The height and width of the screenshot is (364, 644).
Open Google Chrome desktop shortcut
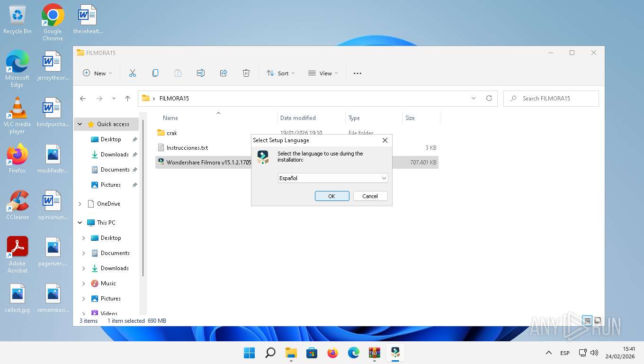coord(53,22)
